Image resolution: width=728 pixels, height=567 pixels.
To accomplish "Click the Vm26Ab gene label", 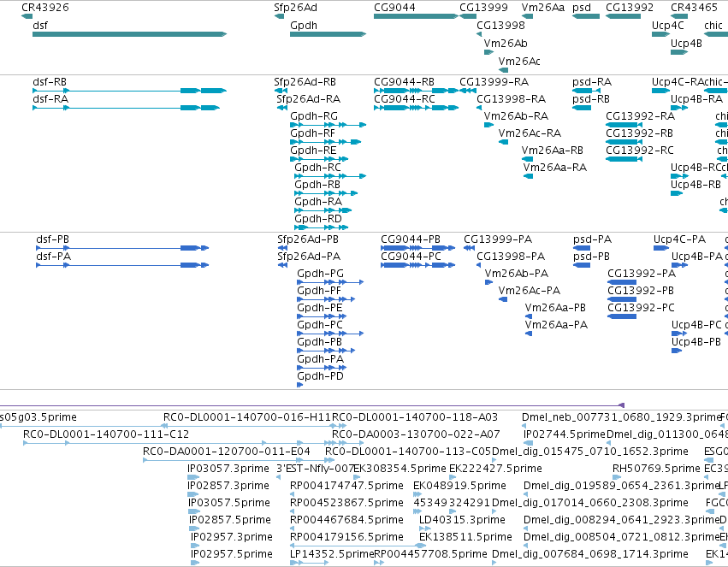I will click(x=505, y=43).
